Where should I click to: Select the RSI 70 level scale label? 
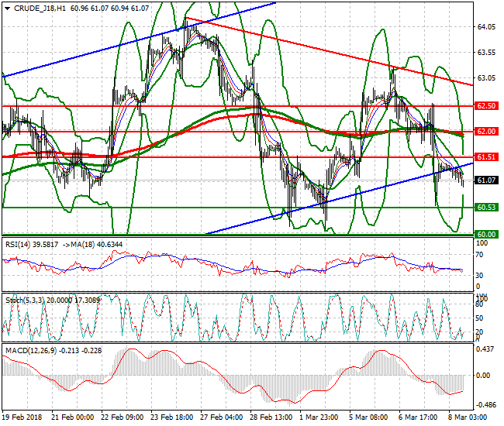click(479, 255)
